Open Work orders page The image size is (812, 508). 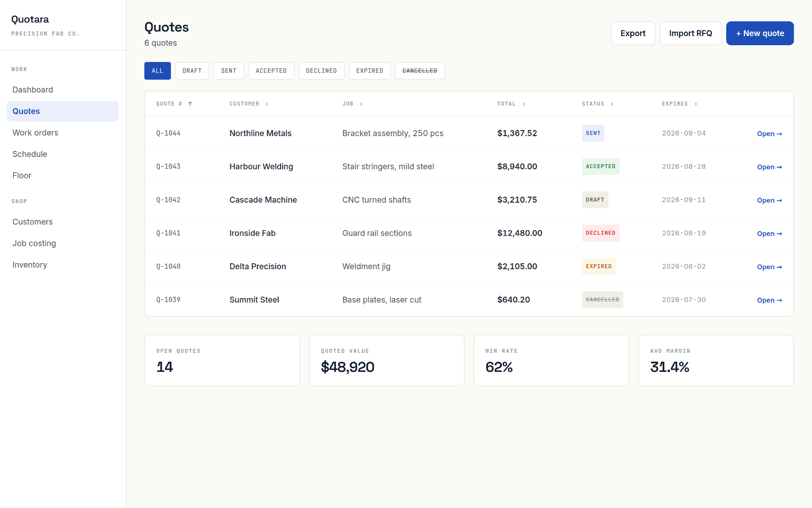coord(63,133)
